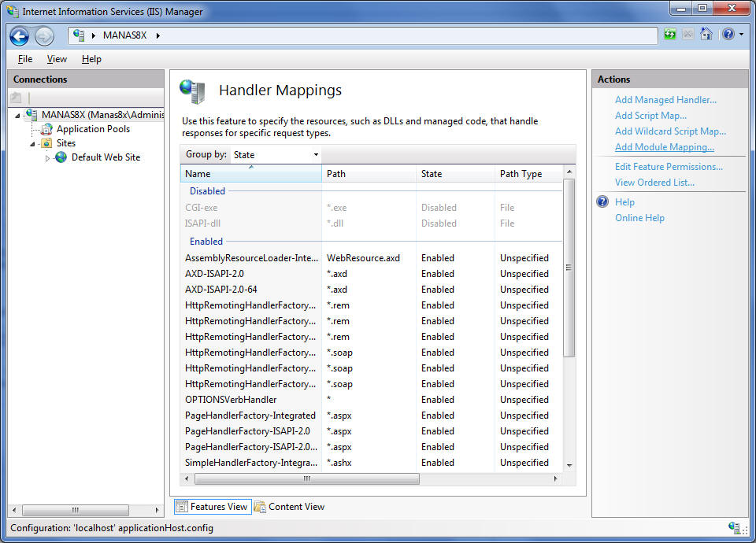Screen dimensions: 756x543
Task: Select the AXD-ISAPI-2.0 handler
Action: (371, 274)
